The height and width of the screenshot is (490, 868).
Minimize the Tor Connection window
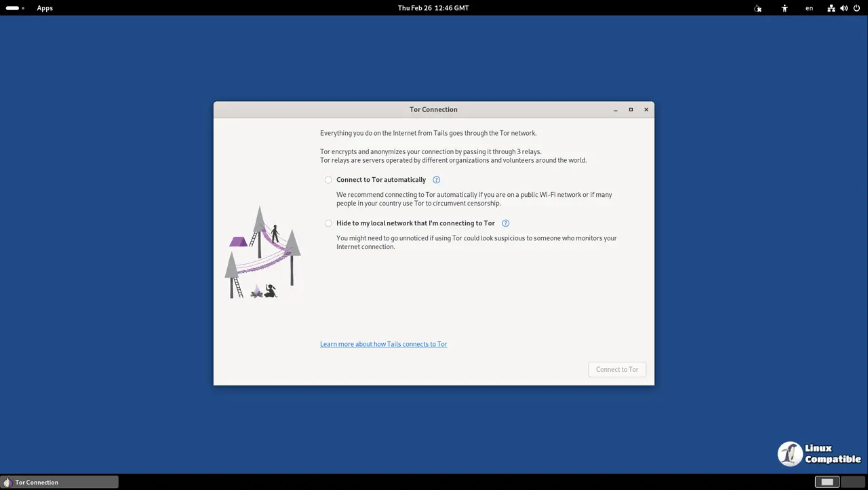click(616, 109)
